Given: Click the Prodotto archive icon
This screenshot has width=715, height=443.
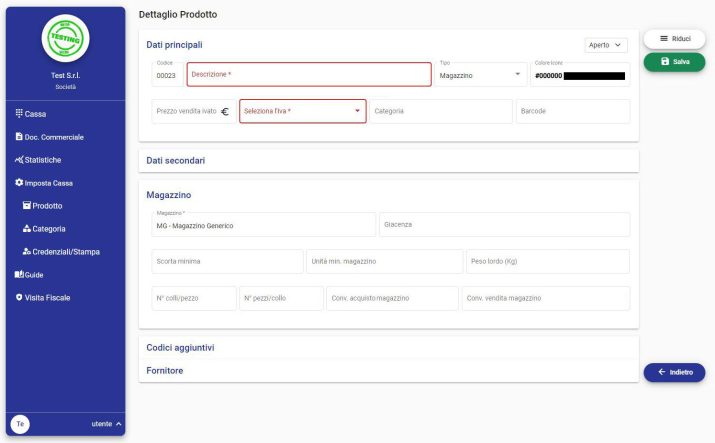Looking at the screenshot, I should (x=26, y=206).
